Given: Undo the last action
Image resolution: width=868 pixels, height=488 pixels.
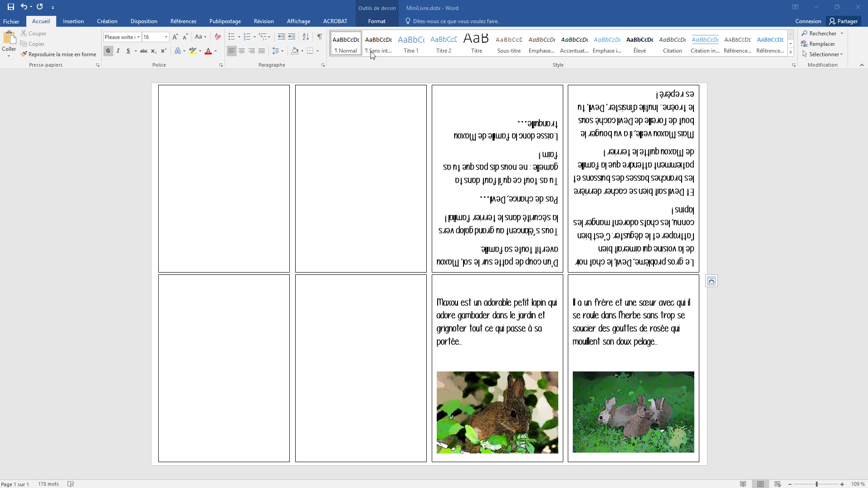Looking at the screenshot, I should click(x=24, y=7).
